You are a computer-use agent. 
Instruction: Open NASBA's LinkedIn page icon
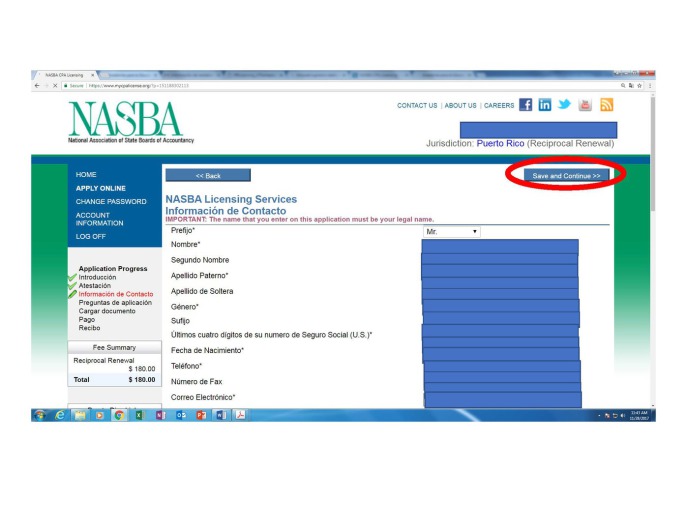click(x=545, y=105)
